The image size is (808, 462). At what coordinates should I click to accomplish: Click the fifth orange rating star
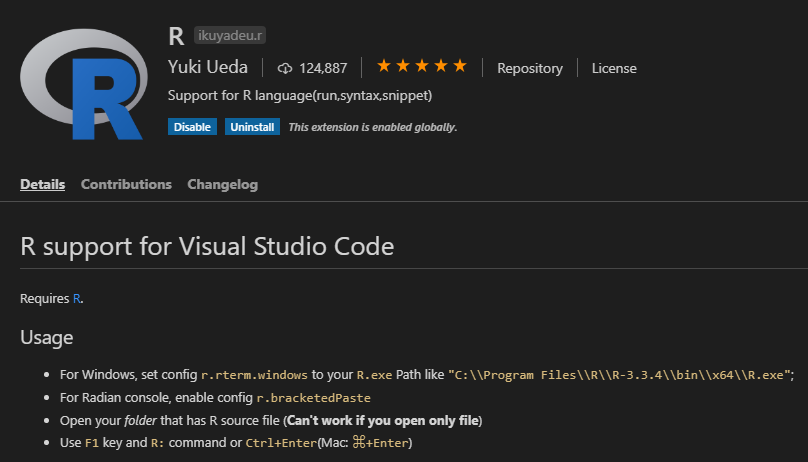(x=460, y=66)
